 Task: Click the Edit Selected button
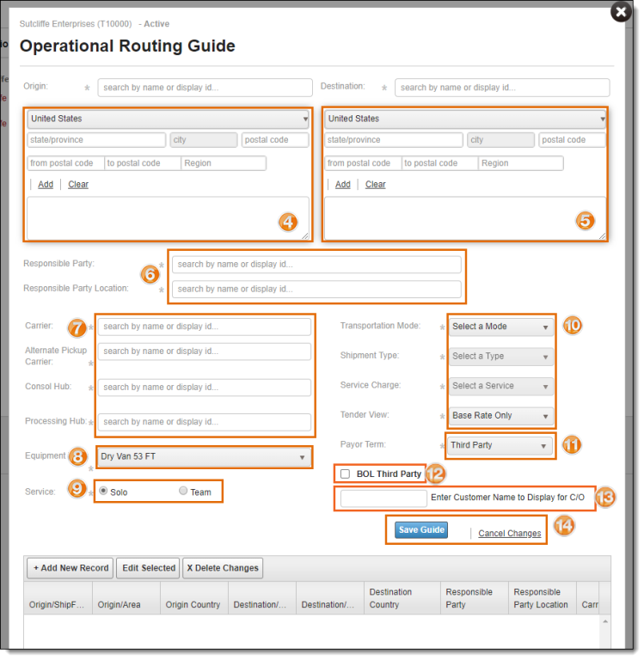[x=149, y=568]
